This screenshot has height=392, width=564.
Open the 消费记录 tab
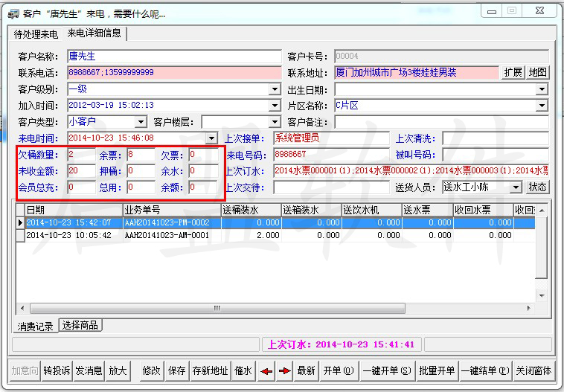click(35, 327)
